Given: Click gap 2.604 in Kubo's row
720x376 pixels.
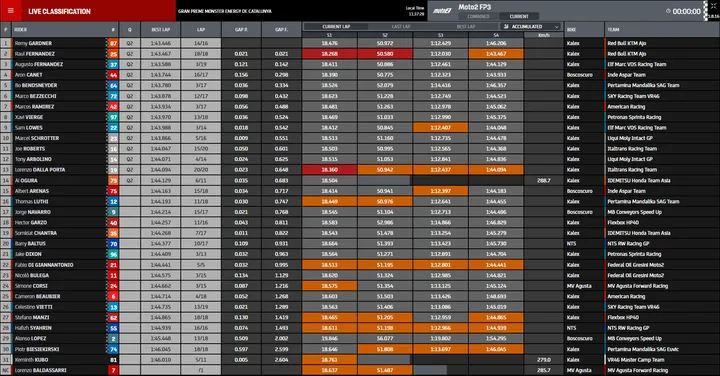Looking at the screenshot, I should coord(281,360).
